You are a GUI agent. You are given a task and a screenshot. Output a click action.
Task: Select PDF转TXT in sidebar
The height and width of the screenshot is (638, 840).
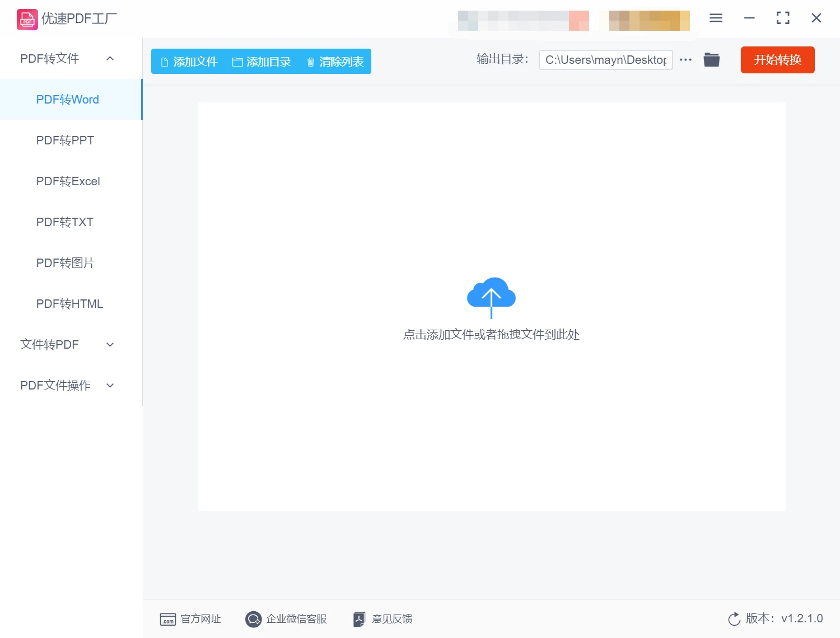pos(71,222)
